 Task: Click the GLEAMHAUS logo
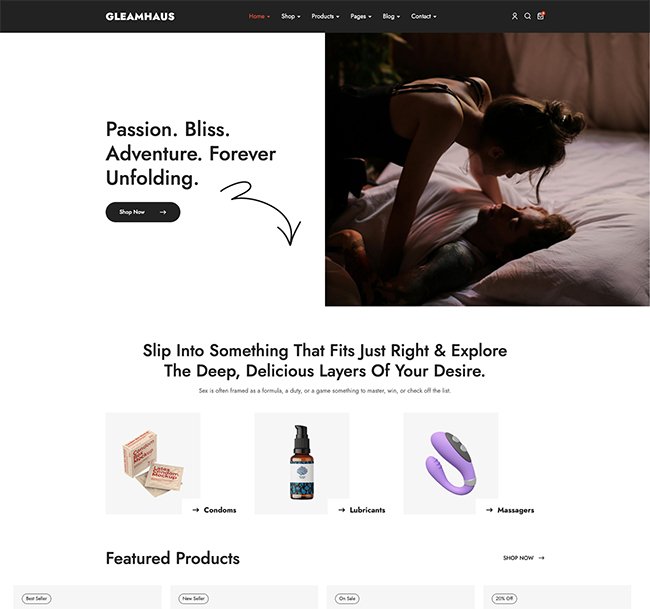(140, 16)
